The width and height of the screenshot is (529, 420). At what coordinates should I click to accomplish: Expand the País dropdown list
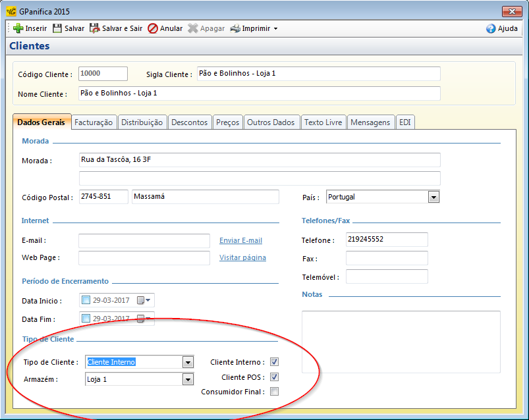pyautogui.click(x=433, y=197)
